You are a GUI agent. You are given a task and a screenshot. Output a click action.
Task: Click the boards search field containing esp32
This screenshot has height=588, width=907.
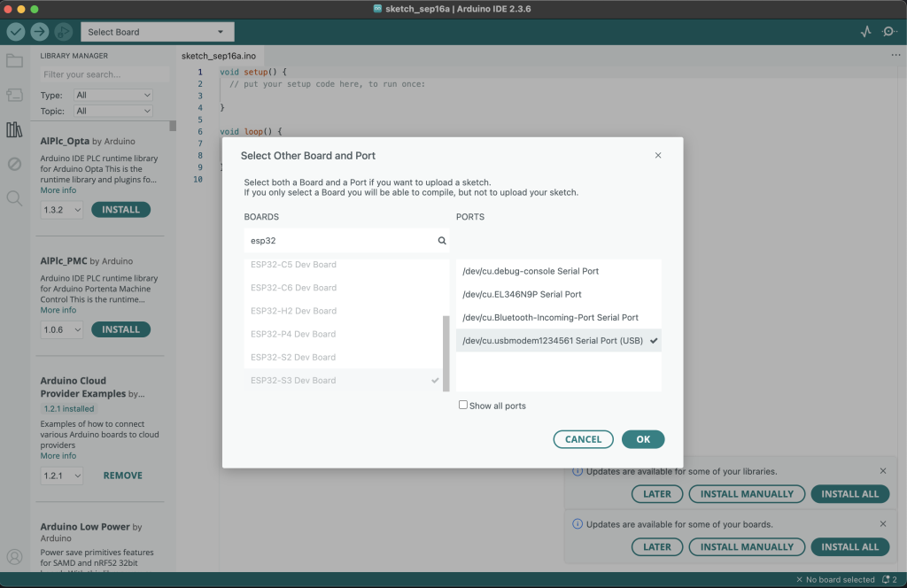click(346, 241)
